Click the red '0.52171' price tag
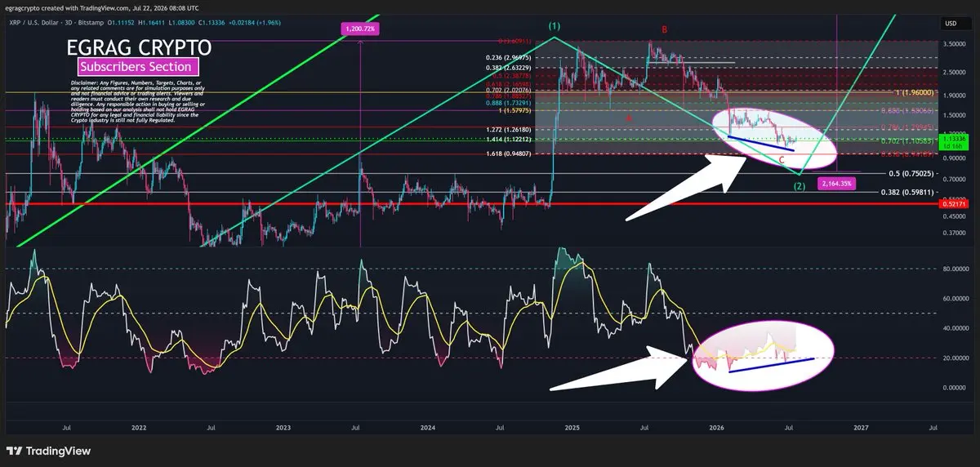This screenshot has height=467, width=980. coord(953,204)
